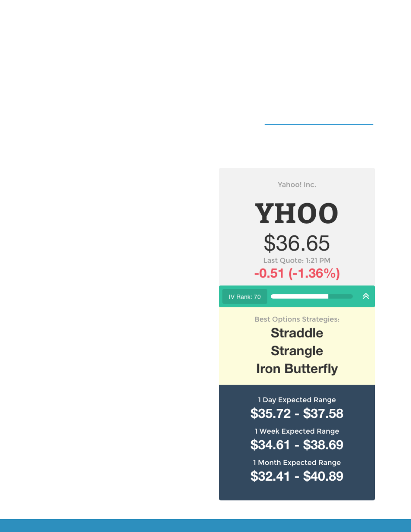Viewport: 411px width, 532px height.
Task: Click the IV Rank: 70 badge
Action: [245, 297]
